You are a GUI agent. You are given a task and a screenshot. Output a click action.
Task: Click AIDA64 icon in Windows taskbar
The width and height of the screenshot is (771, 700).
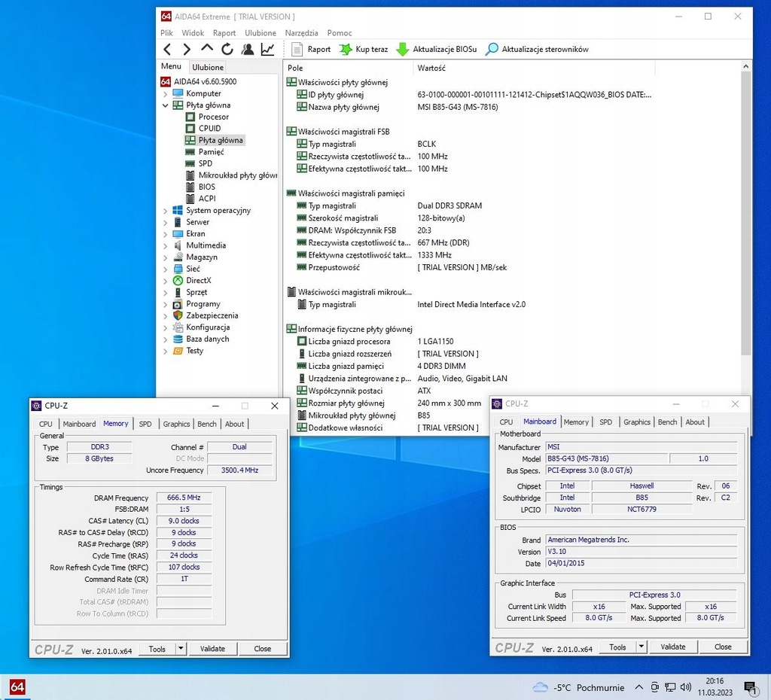click(17, 686)
